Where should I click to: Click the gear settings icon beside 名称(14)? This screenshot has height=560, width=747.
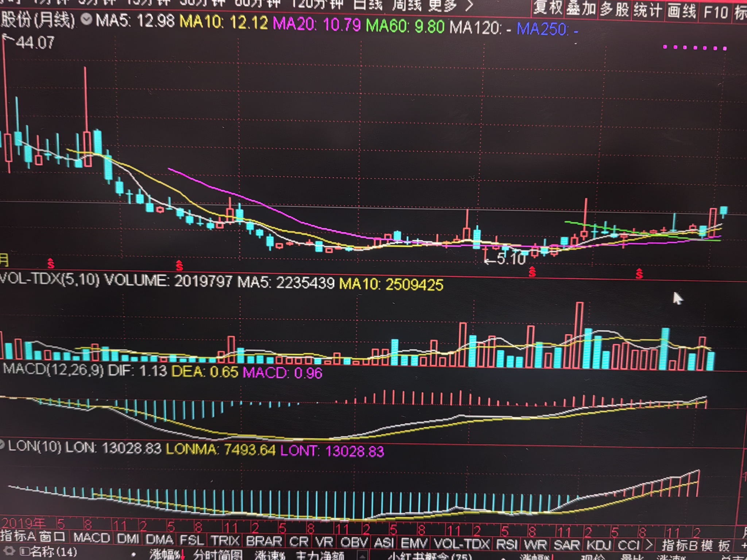[10, 551]
